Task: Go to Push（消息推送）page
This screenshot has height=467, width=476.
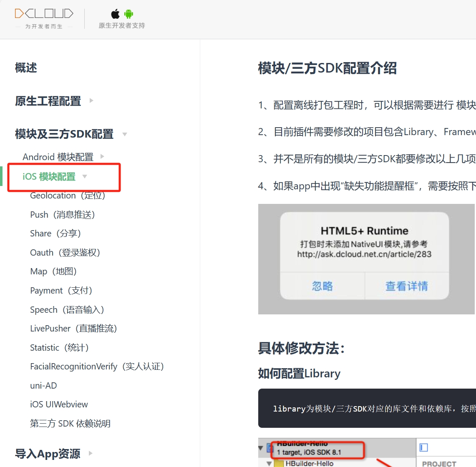Action: [x=62, y=215]
